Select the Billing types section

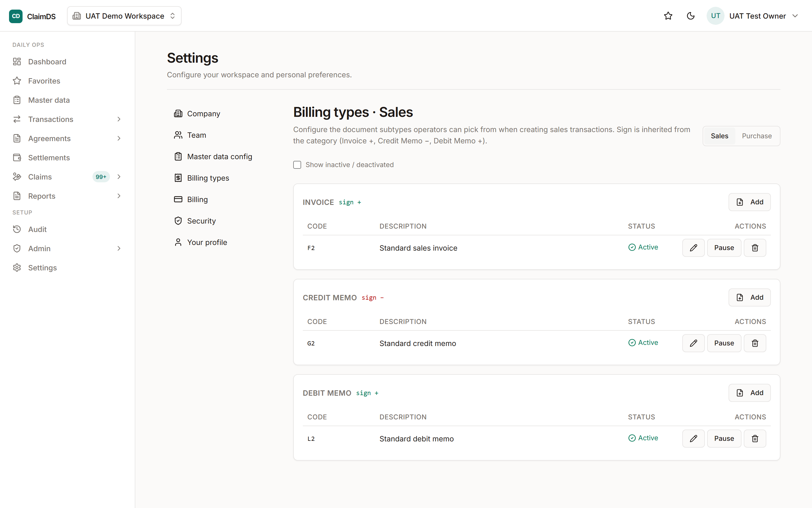click(x=221, y=178)
